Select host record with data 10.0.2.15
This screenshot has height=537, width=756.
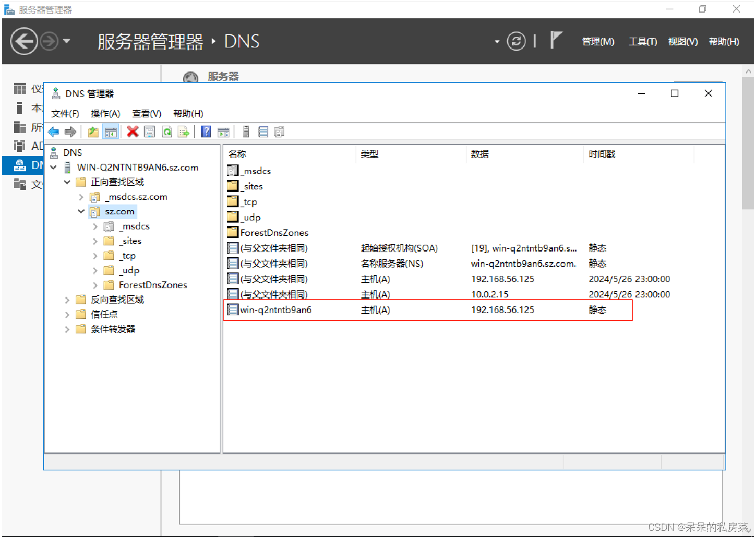[x=449, y=294]
